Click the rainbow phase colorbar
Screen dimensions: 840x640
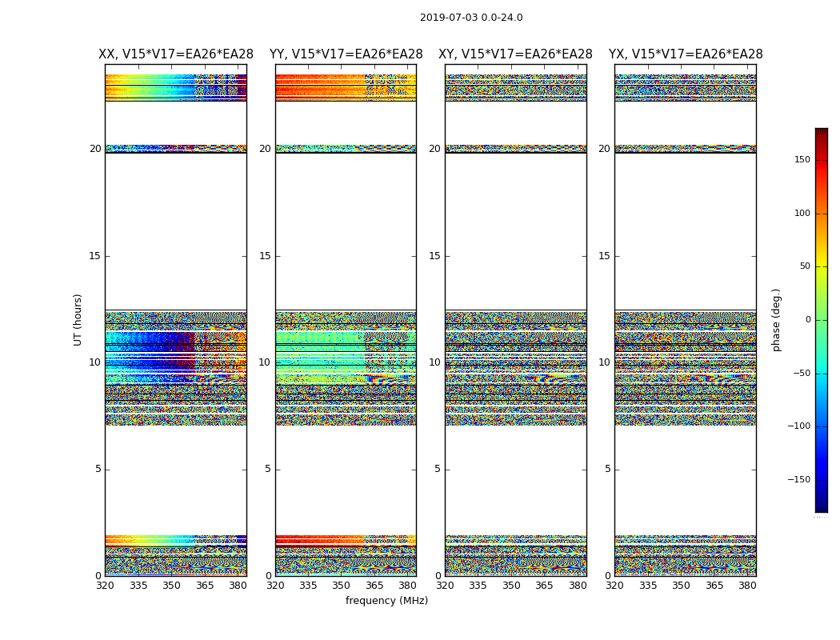point(822,320)
